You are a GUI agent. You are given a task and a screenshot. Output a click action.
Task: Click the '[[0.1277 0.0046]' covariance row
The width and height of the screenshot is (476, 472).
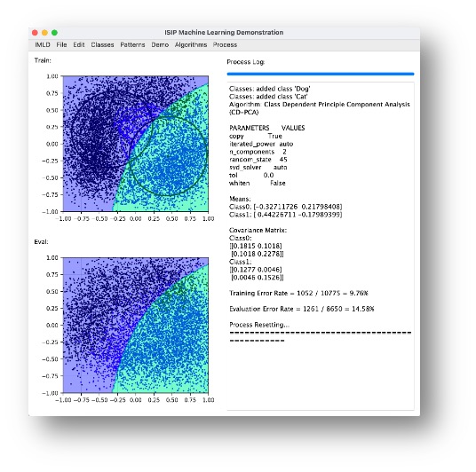click(256, 270)
